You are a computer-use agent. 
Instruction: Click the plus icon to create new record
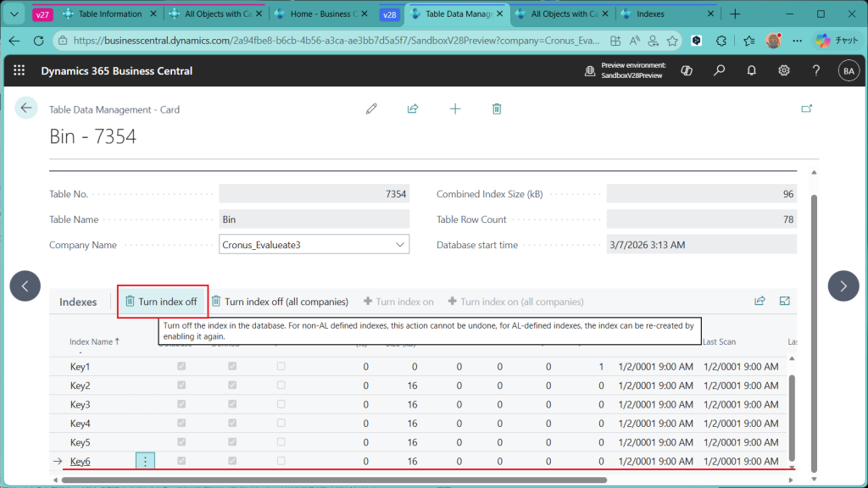click(x=455, y=108)
